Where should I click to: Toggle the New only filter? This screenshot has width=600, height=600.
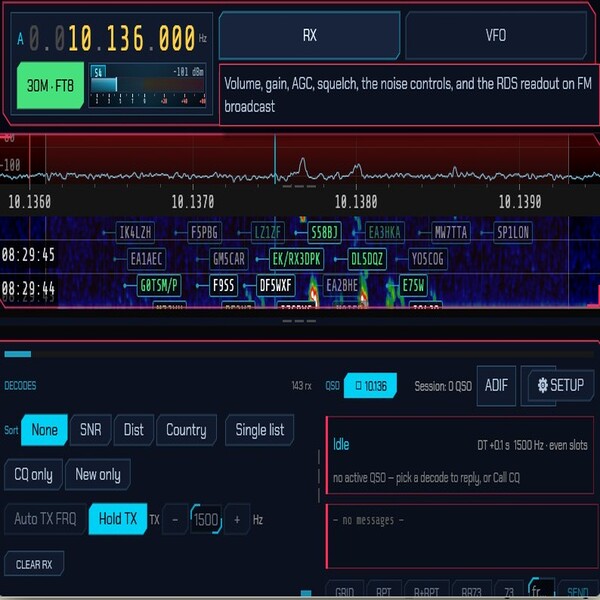pos(98,474)
